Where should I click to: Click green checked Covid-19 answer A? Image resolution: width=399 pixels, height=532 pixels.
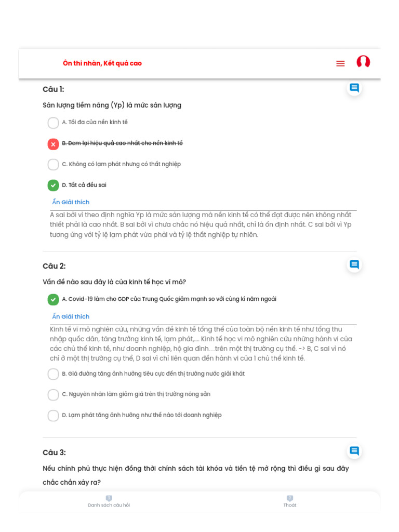coord(53,299)
